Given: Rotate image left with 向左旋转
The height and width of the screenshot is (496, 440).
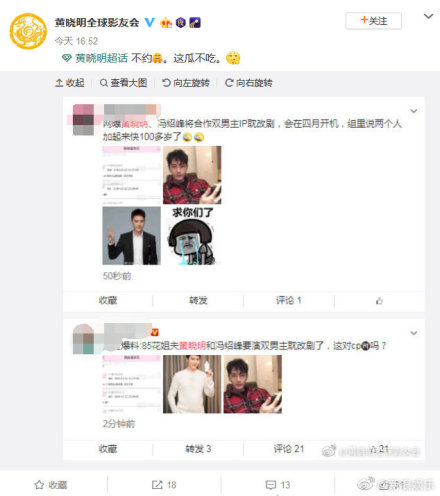Looking at the screenshot, I should [186, 83].
